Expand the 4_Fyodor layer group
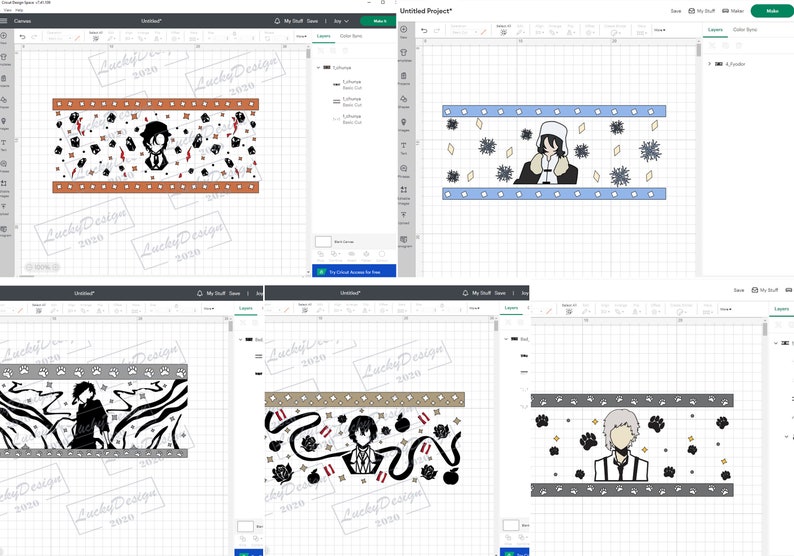Image resolution: width=794 pixels, height=556 pixels. [709, 64]
